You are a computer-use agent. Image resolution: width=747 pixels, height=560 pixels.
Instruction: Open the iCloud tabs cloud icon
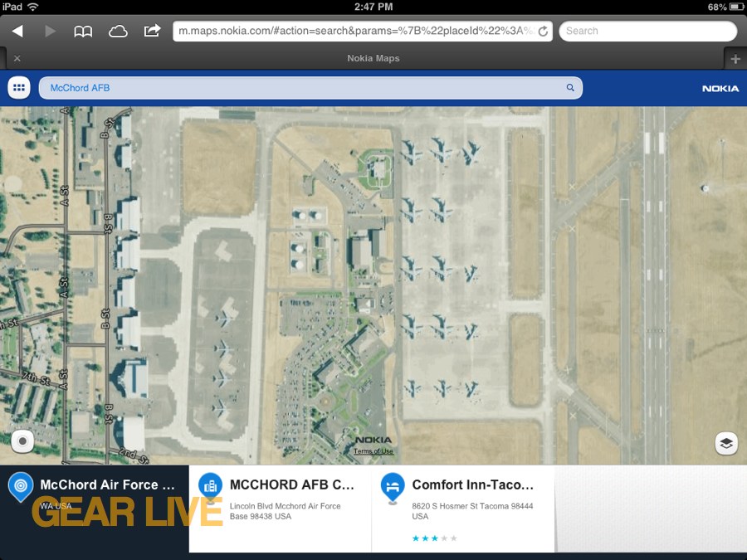tap(118, 32)
